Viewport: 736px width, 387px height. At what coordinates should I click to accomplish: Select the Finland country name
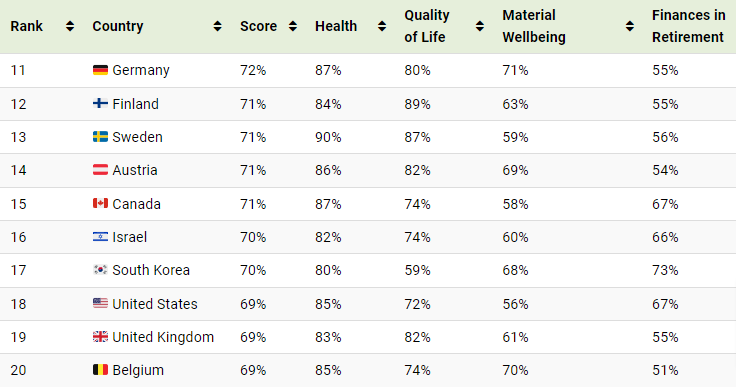[x=136, y=104]
